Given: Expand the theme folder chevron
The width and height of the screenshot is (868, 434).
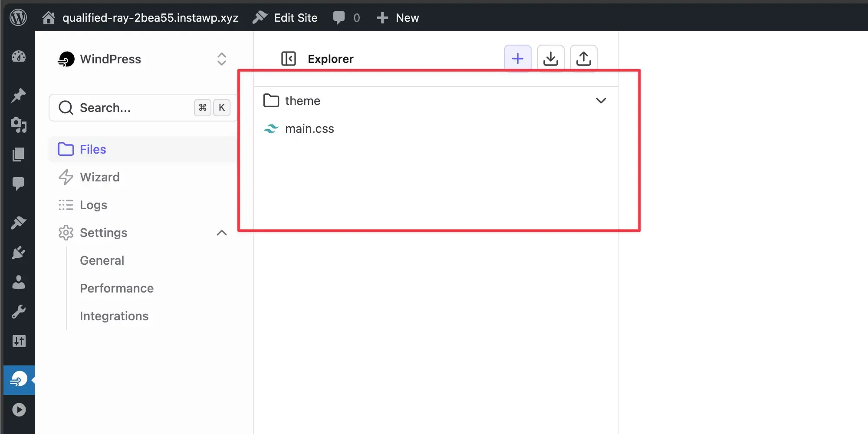Looking at the screenshot, I should coord(601,100).
